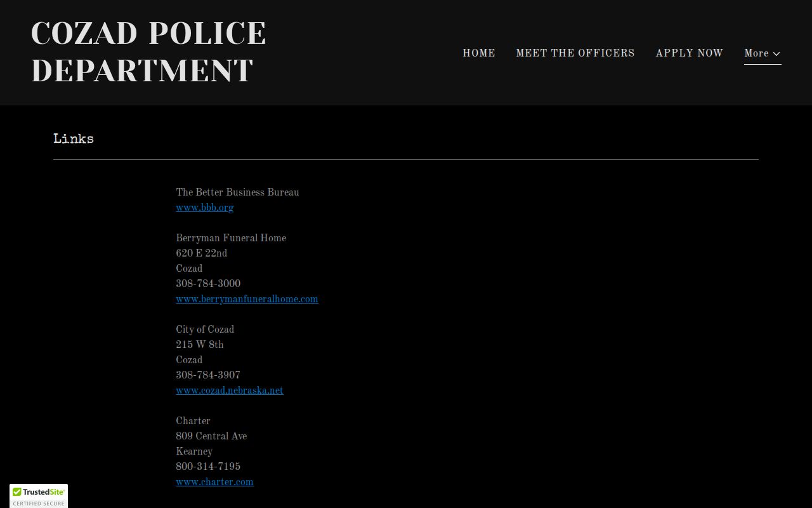Click the 'Kearney' city text
This screenshot has width=812, height=508.
194,451
